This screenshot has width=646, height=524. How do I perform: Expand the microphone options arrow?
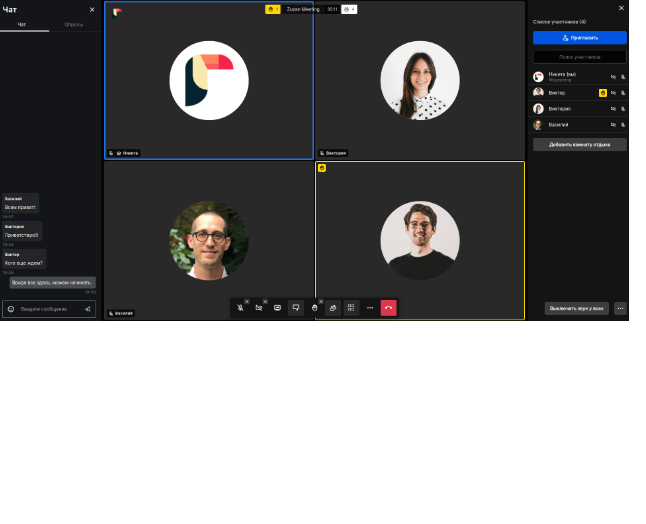[x=247, y=302]
